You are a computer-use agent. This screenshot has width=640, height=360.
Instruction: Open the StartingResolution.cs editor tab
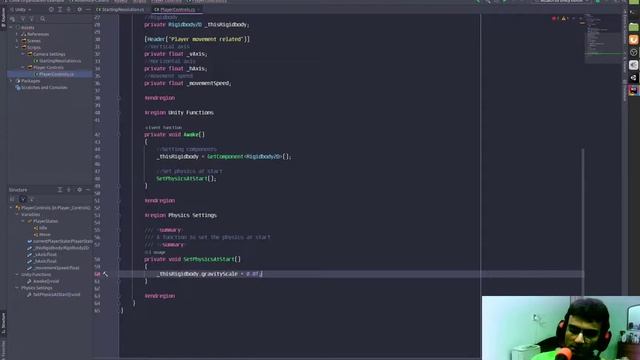tap(120, 9)
